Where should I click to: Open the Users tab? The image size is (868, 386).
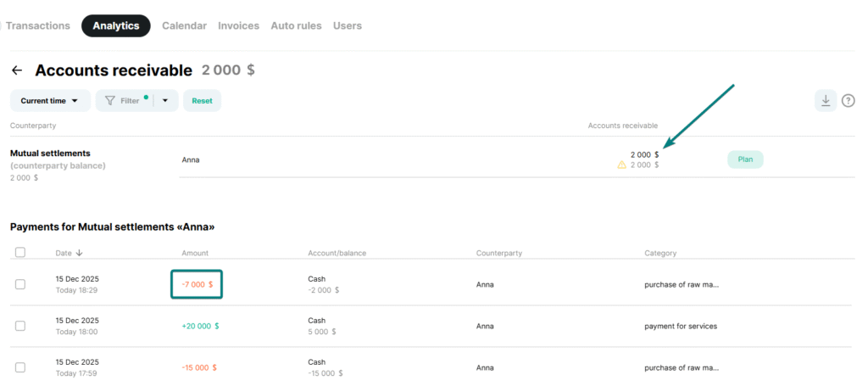pyautogui.click(x=348, y=25)
